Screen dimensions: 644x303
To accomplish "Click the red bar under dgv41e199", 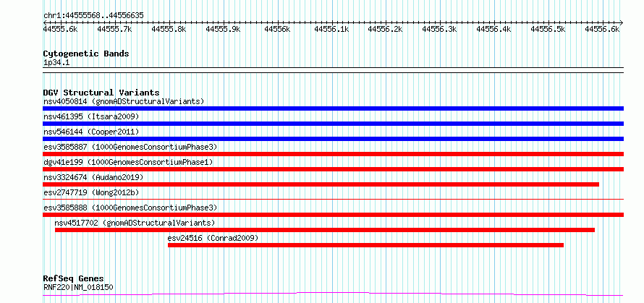I will tap(333, 169).
